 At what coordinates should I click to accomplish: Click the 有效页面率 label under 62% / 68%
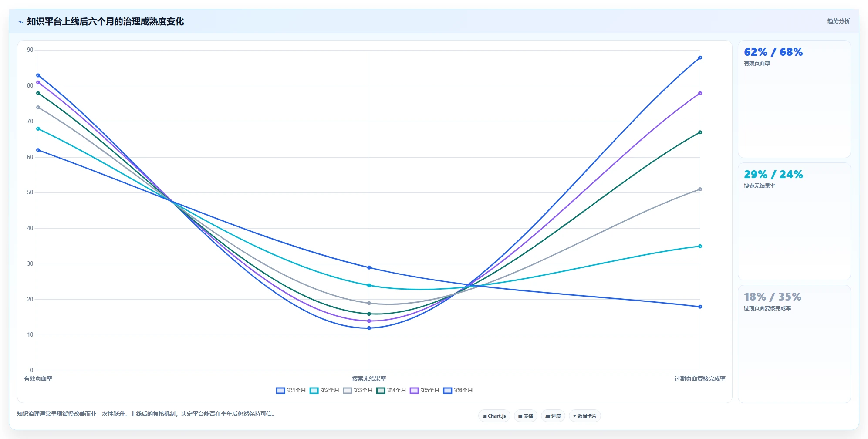pos(757,64)
